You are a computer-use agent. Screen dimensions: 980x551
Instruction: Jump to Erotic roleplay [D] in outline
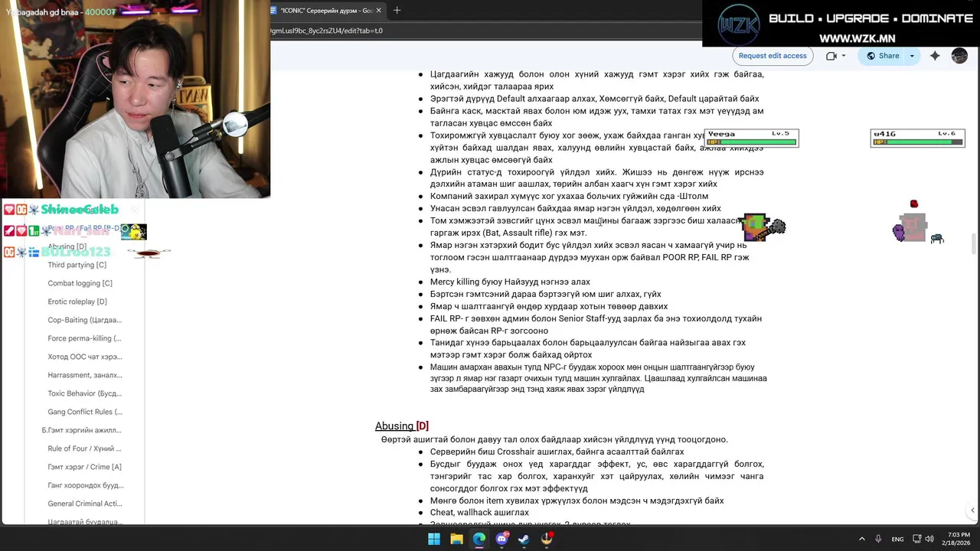tap(77, 302)
